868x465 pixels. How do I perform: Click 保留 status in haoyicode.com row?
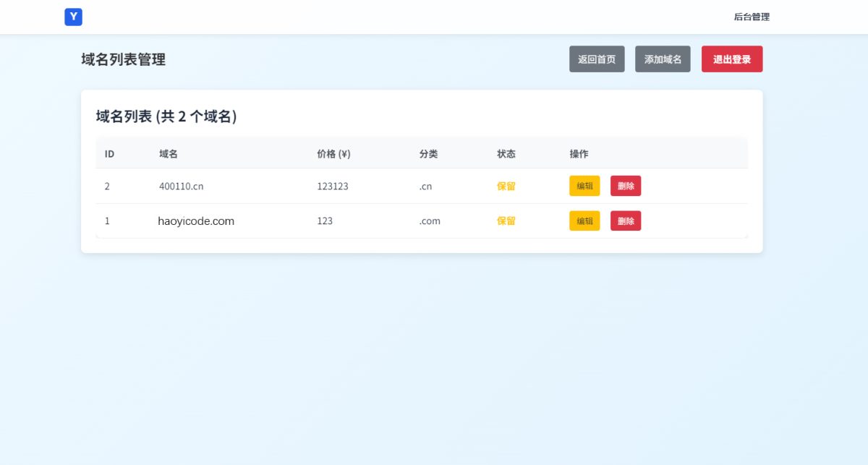click(x=506, y=221)
